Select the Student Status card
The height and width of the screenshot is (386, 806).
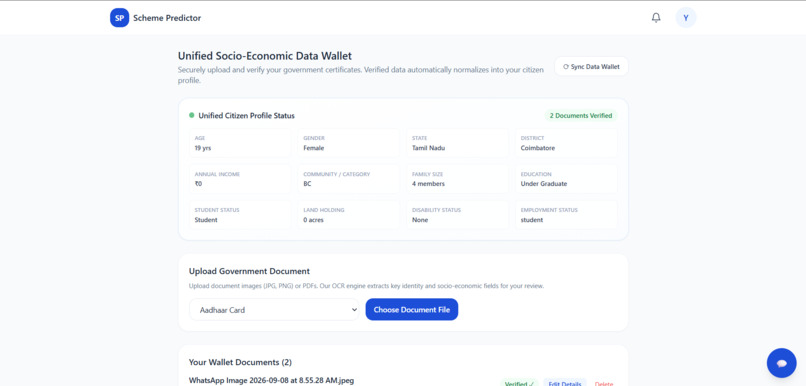240,215
